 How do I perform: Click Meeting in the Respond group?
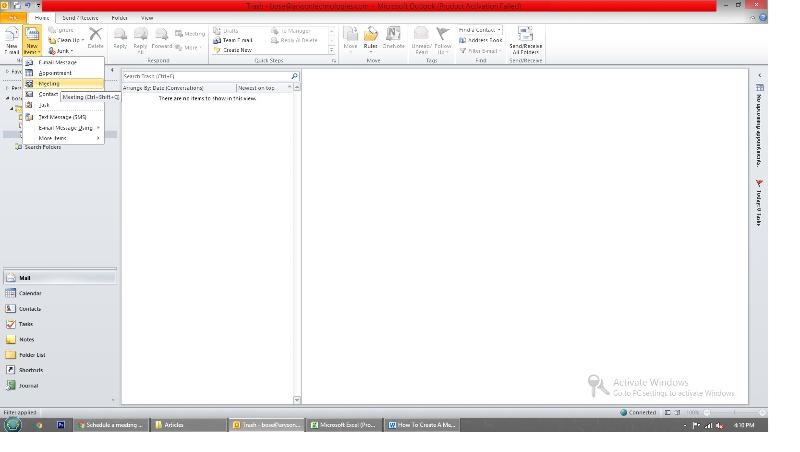190,34
